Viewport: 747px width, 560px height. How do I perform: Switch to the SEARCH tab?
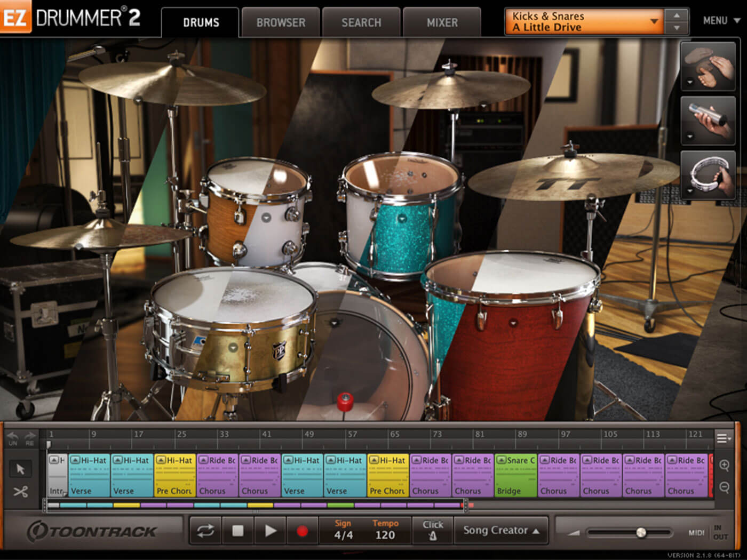tap(361, 22)
